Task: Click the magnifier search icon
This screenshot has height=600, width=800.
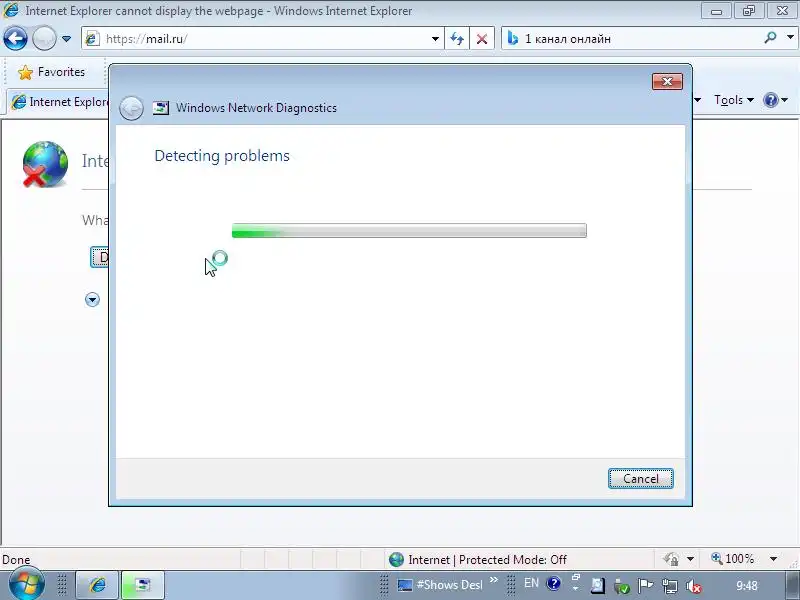Action: click(x=770, y=38)
